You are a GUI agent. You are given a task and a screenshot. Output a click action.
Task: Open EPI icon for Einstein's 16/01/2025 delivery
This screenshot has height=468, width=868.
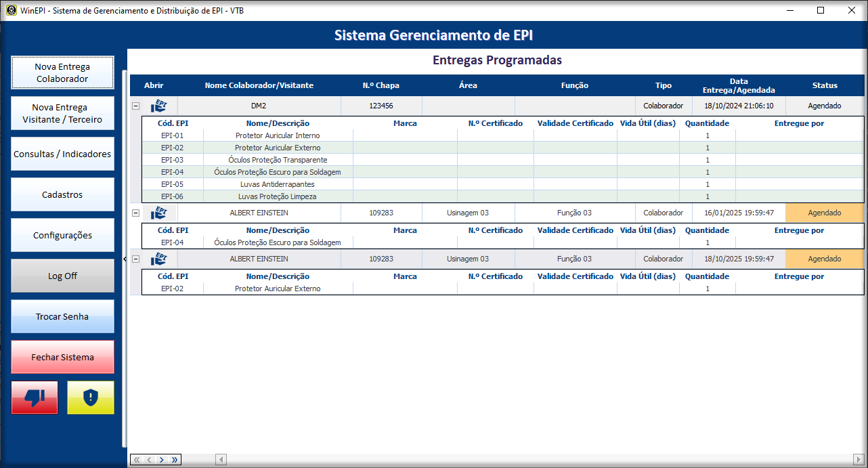(158, 213)
